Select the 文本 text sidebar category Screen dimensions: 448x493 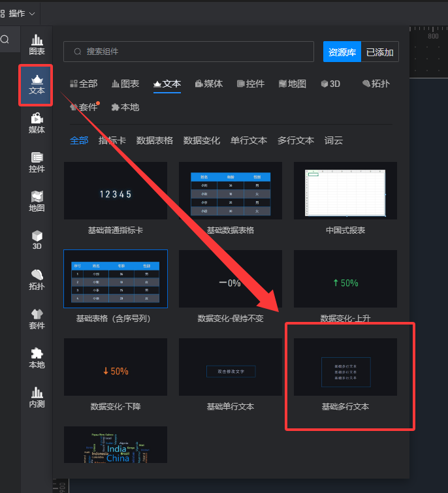pyautogui.click(x=37, y=85)
